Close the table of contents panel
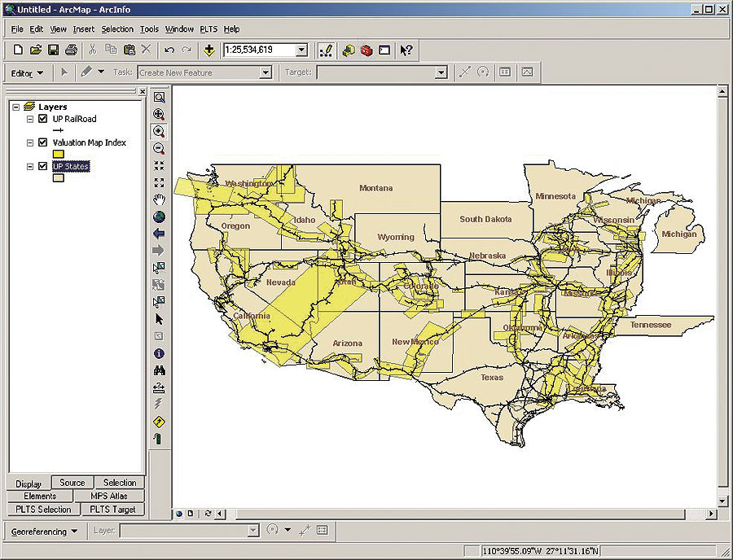 (142, 91)
